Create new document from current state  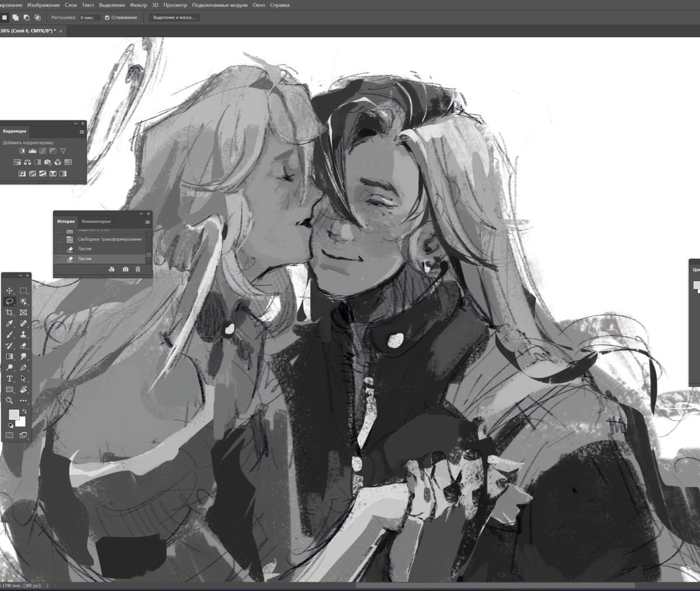[111, 269]
